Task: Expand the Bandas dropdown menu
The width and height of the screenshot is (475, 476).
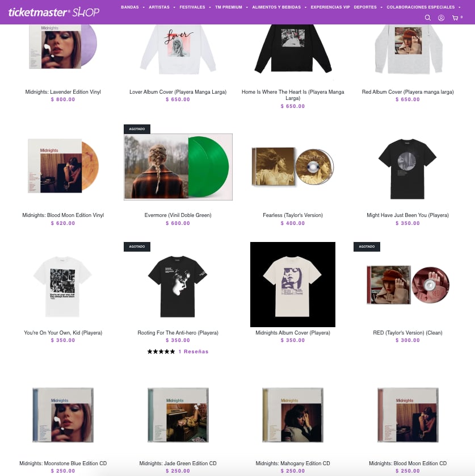Action: click(133, 7)
